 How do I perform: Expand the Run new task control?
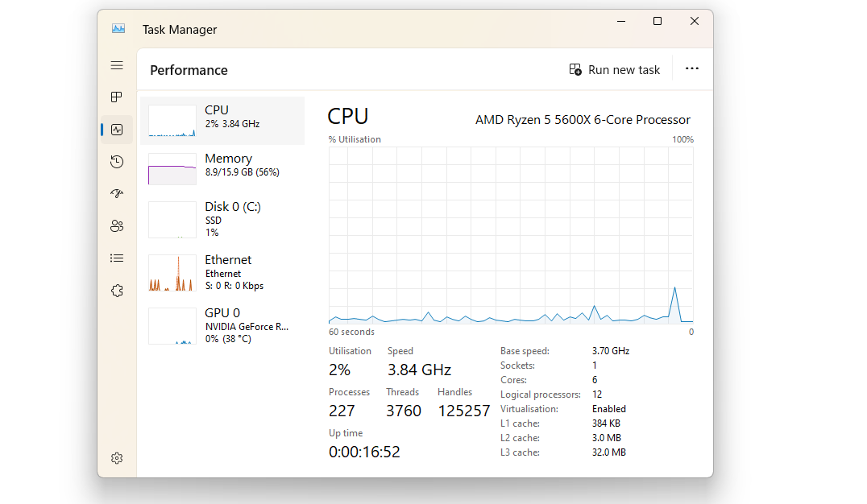pyautogui.click(x=615, y=69)
